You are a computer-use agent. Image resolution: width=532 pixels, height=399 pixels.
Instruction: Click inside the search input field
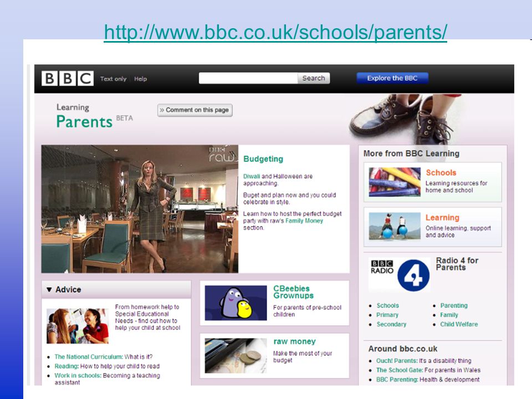248,78
